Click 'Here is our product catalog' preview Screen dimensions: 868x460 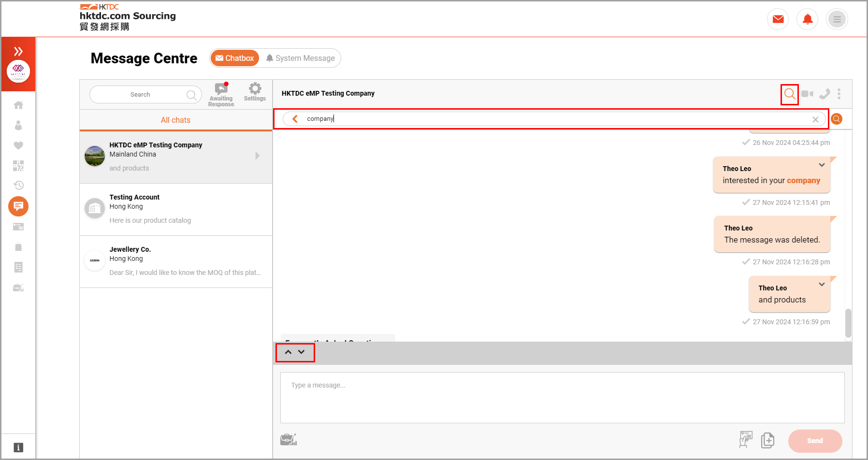150,220
